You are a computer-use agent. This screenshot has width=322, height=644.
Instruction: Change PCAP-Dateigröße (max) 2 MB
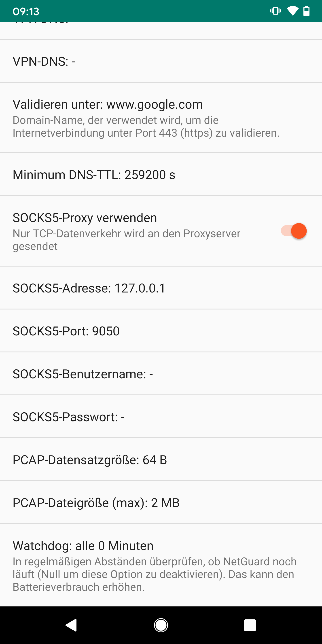[161, 503]
